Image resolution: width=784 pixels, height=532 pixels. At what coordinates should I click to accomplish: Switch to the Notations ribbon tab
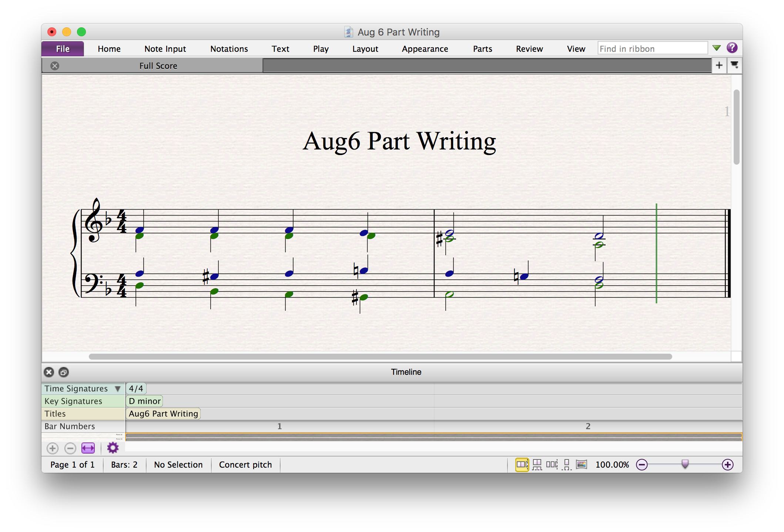[x=229, y=49]
